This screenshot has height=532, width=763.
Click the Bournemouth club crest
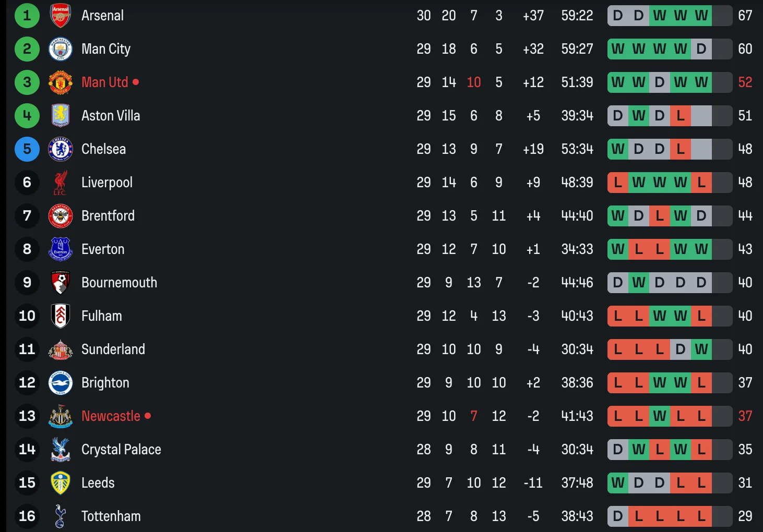pos(61,283)
